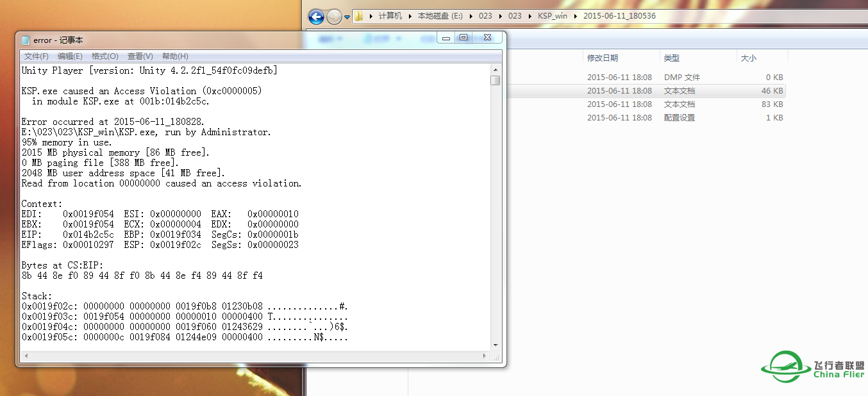Click the Notepad vertical scrollbar thumb

coord(495,80)
